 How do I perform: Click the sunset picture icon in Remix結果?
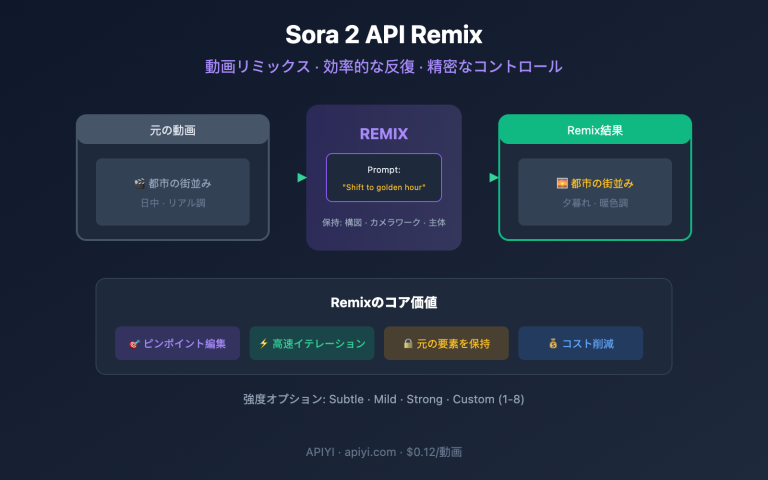point(562,183)
